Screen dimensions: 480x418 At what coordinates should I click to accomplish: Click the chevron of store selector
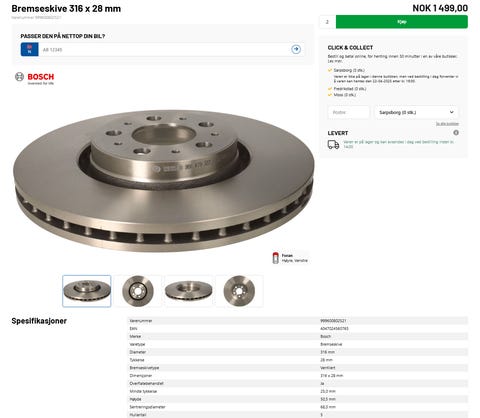(451, 112)
